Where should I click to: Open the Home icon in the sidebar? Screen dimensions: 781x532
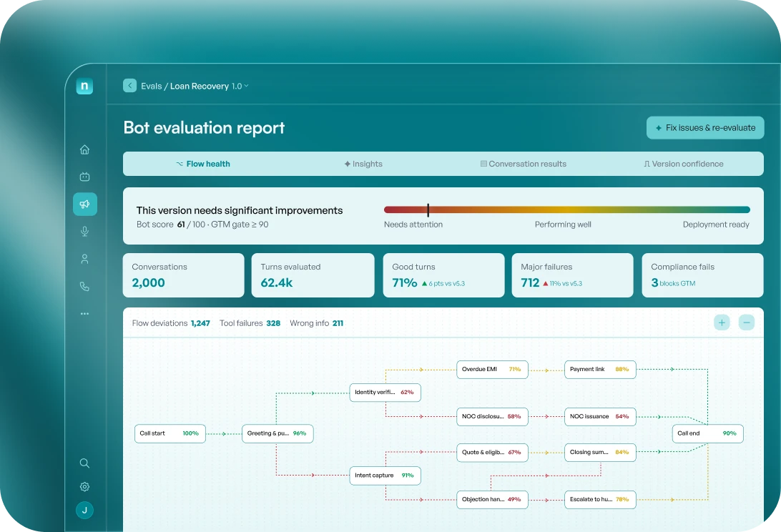click(84, 149)
